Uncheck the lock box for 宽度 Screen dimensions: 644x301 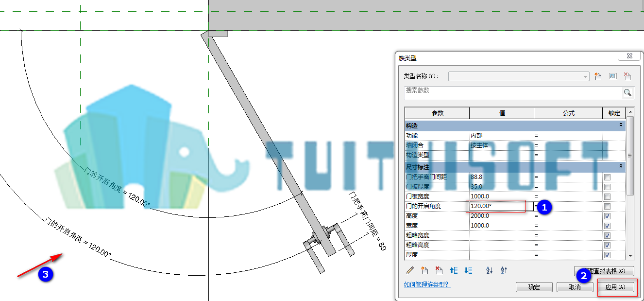click(x=607, y=226)
